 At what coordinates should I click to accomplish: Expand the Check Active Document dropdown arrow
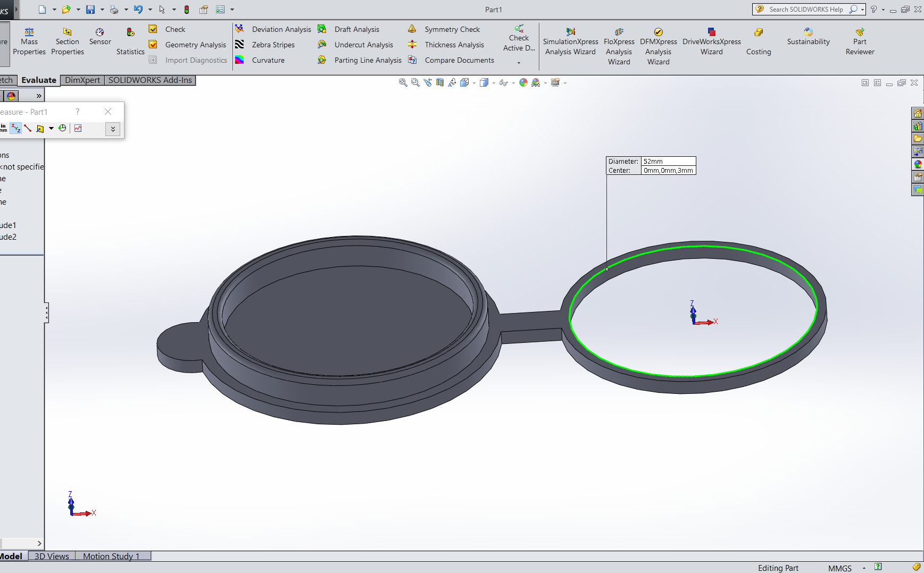[519, 63]
